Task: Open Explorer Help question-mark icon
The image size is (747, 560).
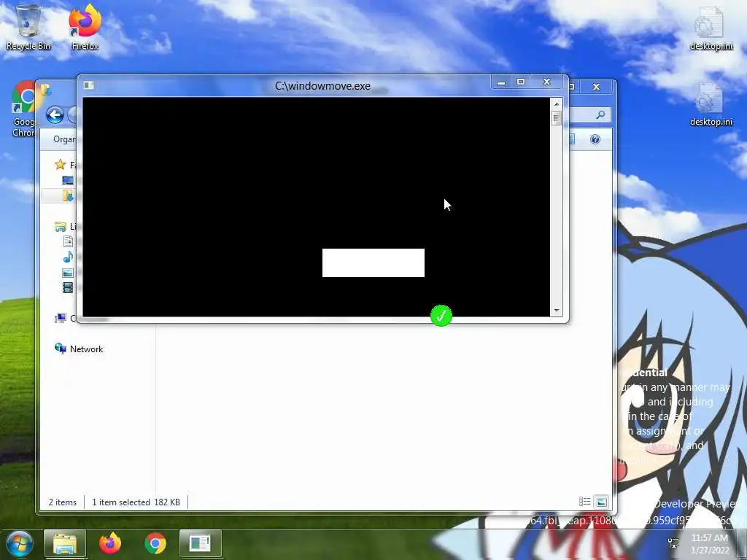Action: tap(595, 139)
